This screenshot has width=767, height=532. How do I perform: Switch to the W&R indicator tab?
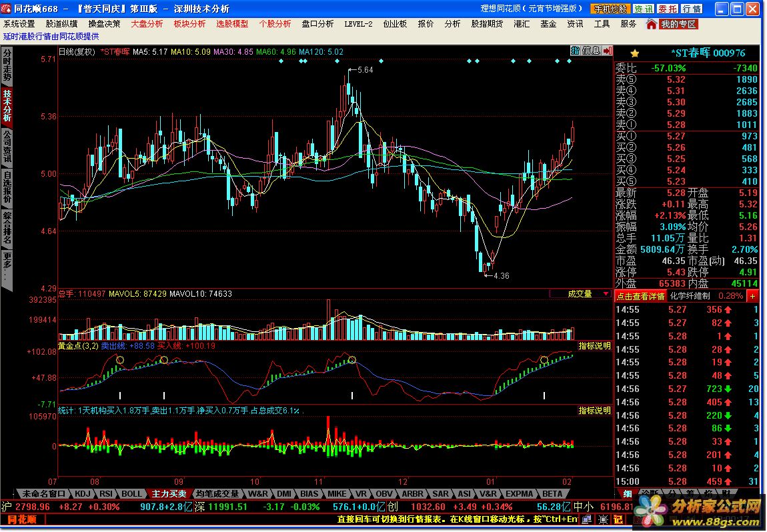click(258, 494)
